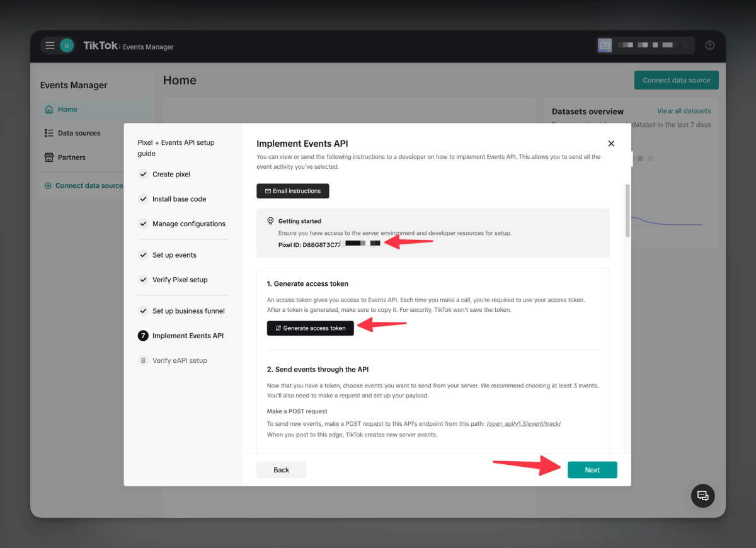
Task: Click the 'Make a POST request' text
Action: click(x=297, y=411)
